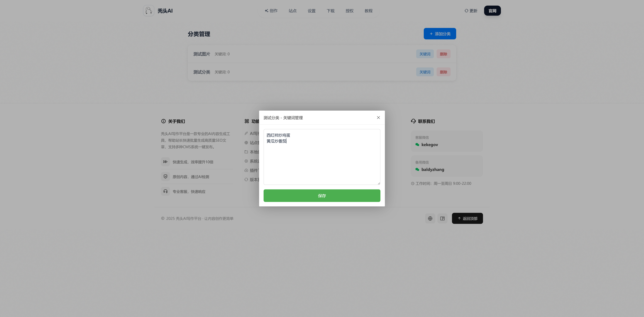Click the WeChat icon next to kekegov
The image size is (644, 317).
pyautogui.click(x=417, y=145)
